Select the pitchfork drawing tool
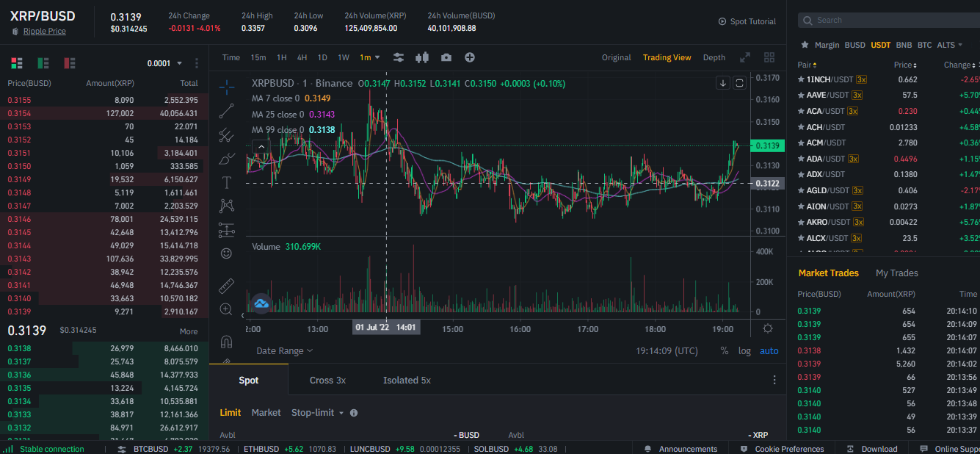 pos(226,135)
